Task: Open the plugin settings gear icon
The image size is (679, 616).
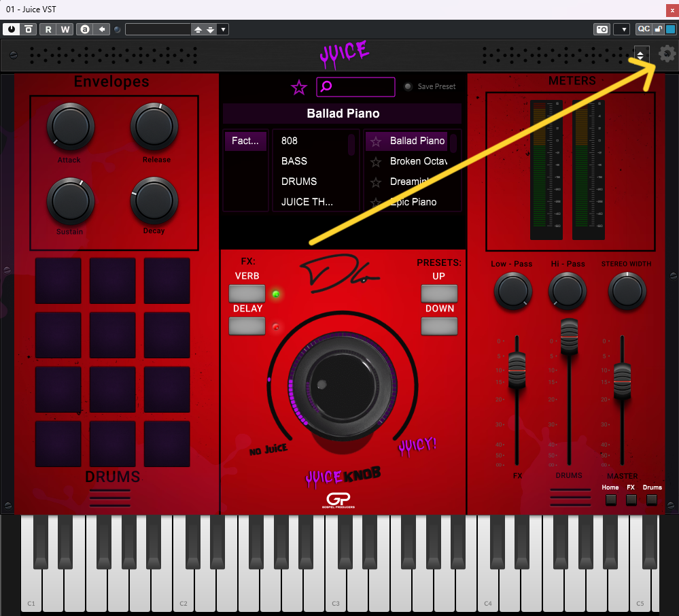Action: coord(667,54)
